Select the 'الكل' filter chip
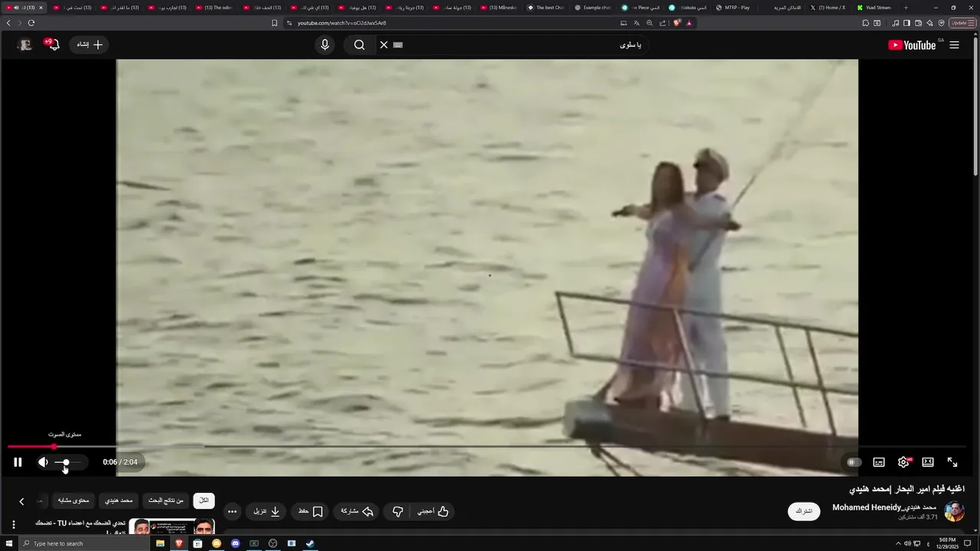 (x=204, y=500)
